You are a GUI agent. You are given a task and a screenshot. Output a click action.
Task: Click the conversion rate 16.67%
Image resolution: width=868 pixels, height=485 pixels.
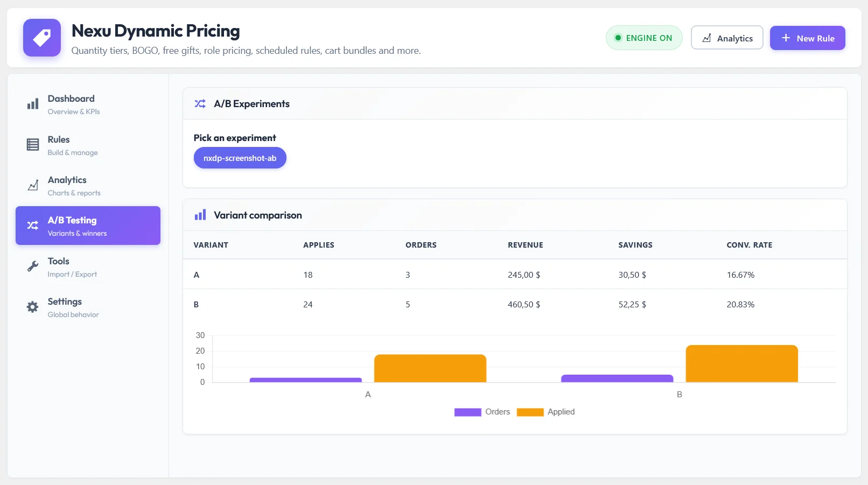(740, 275)
